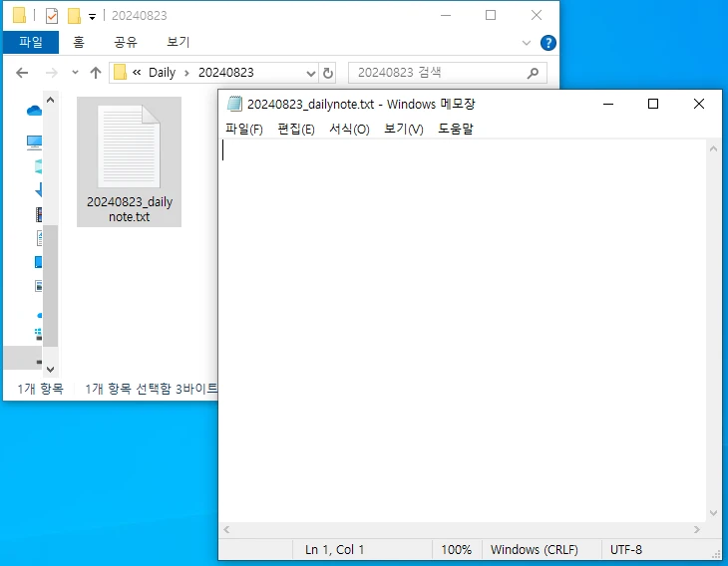Maximize the Notepad window

click(653, 104)
